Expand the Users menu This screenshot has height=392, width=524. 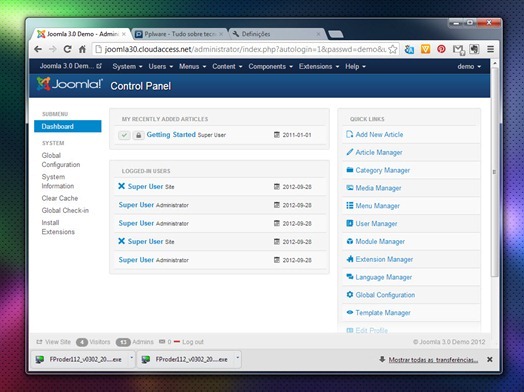coord(161,67)
